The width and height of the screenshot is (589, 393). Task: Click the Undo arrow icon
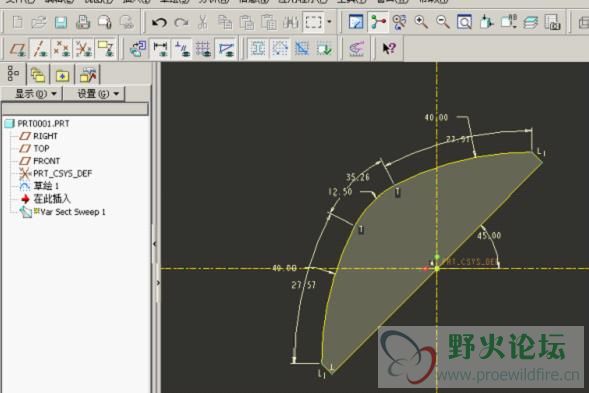(x=159, y=23)
